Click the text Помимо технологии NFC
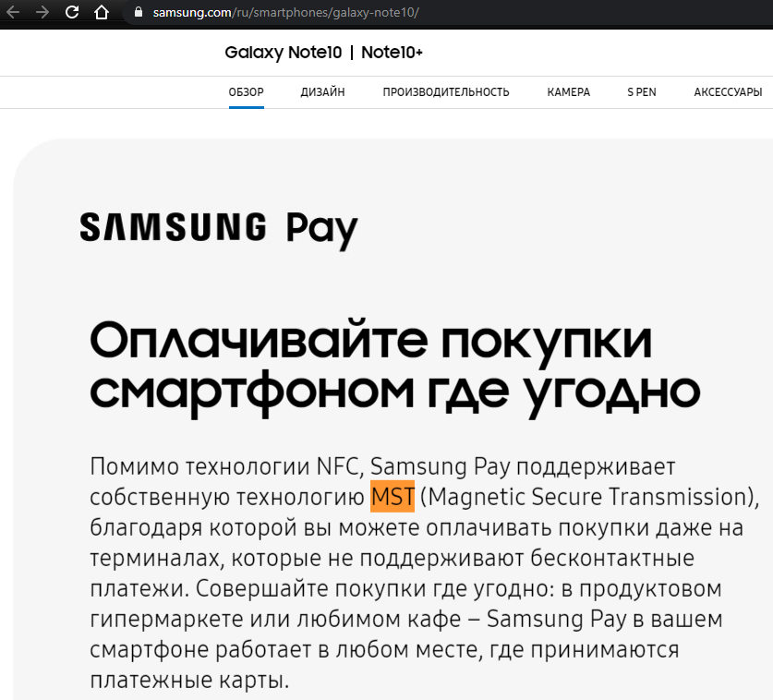The height and width of the screenshot is (700, 773). click(x=223, y=466)
